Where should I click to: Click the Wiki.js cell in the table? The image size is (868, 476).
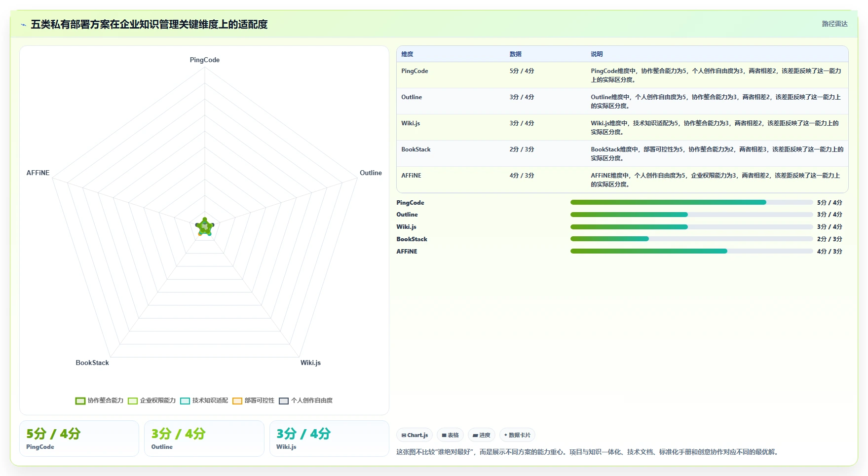tap(411, 123)
